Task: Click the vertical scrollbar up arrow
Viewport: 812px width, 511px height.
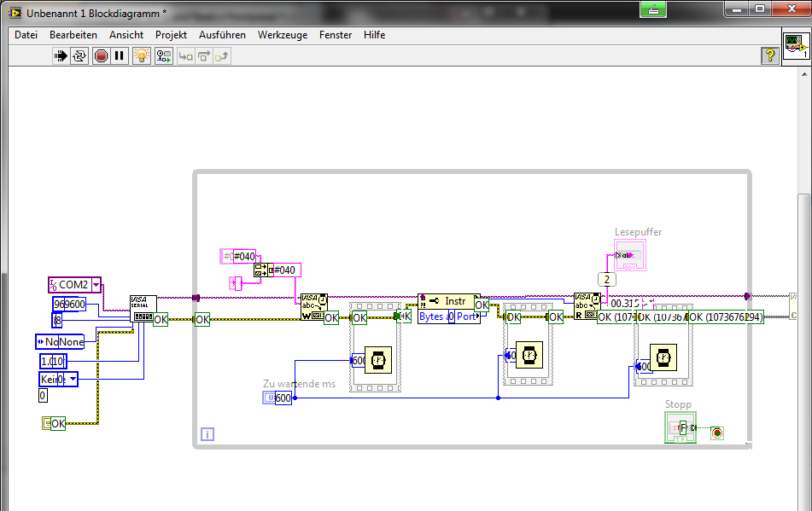Action: click(x=804, y=74)
